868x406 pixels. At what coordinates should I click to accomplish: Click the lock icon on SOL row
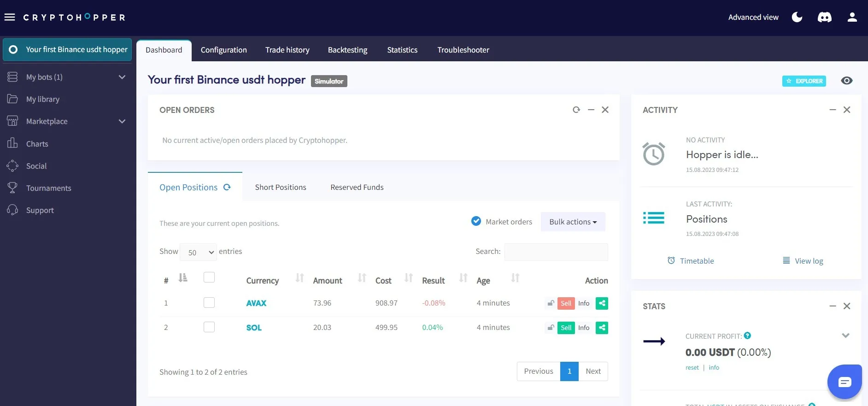(x=551, y=328)
